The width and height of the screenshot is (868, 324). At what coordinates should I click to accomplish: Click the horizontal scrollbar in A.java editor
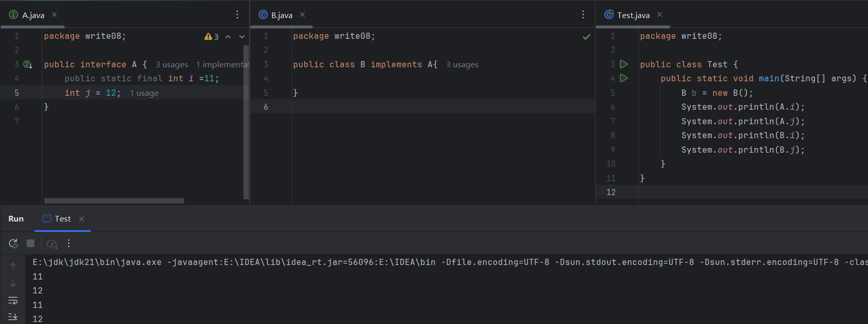[114, 201]
